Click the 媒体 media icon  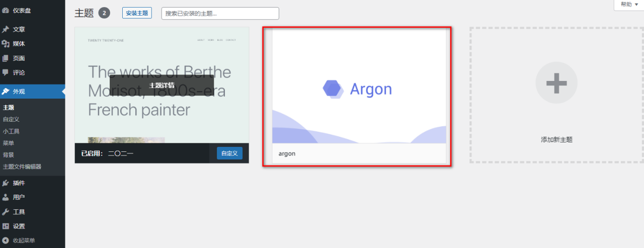point(6,44)
